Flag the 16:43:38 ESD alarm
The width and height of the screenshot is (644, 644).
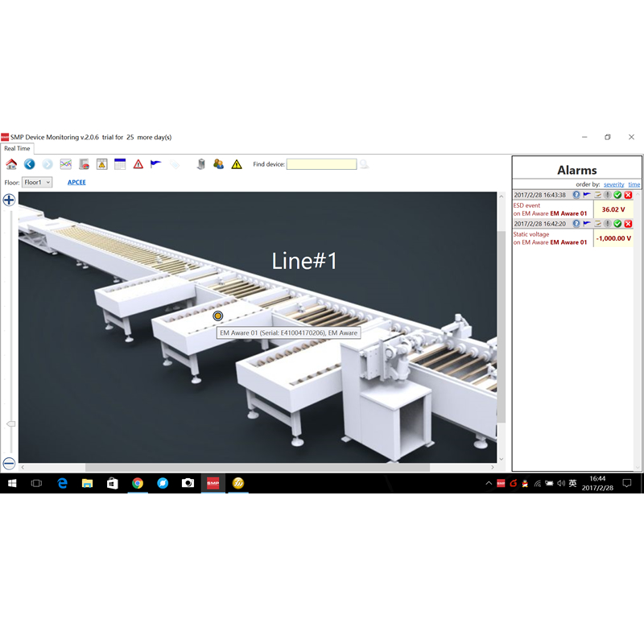click(587, 195)
